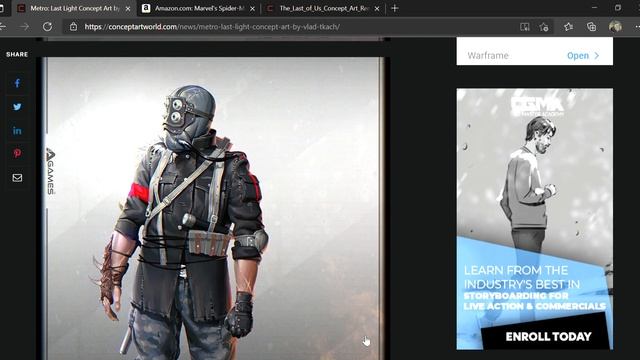
Task: Close the Amazon.com Marvel's Spider-Man tab
Action: [x=252, y=8]
